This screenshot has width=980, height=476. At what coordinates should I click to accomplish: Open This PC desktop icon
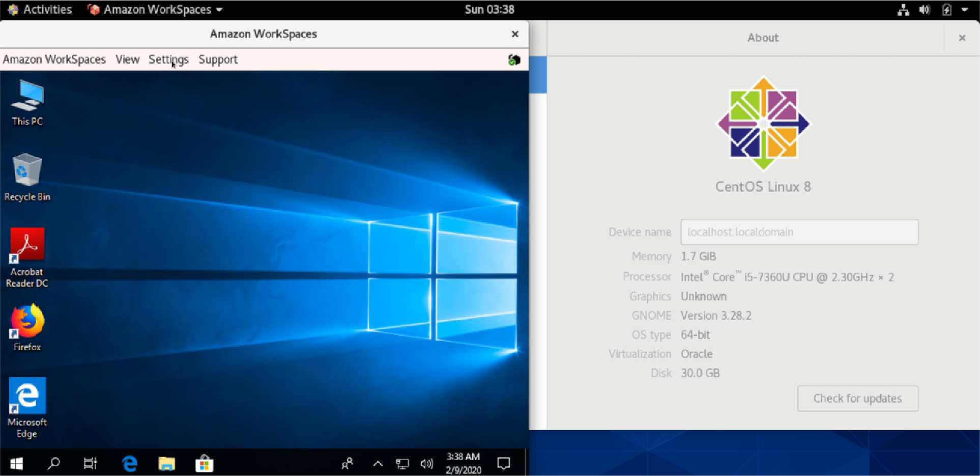[27, 102]
